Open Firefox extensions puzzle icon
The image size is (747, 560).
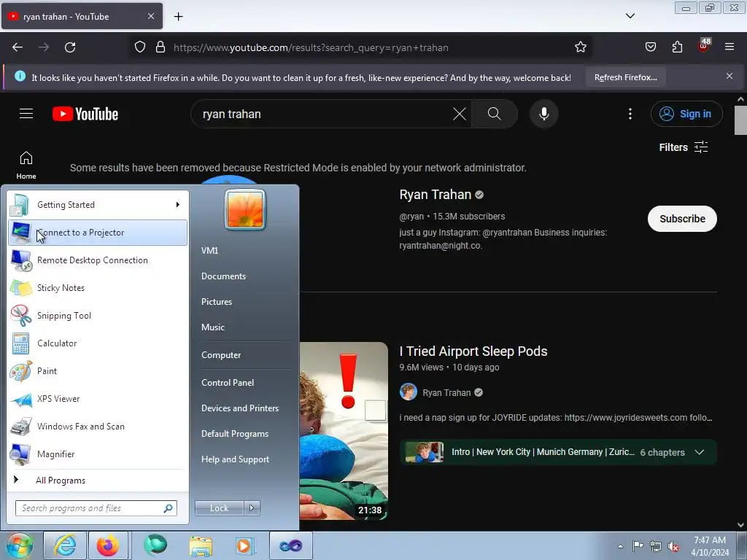pyautogui.click(x=677, y=47)
